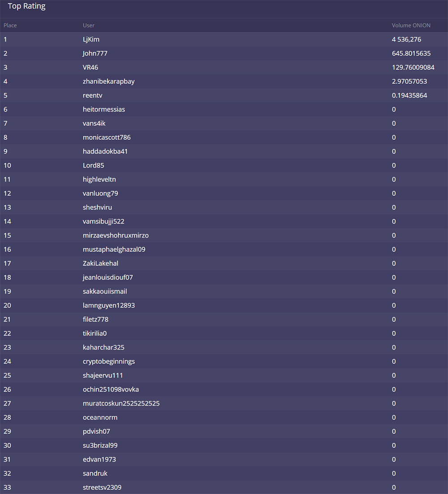Select cryptobeginnings in the ranking
This screenshot has width=448, height=494.
108,361
